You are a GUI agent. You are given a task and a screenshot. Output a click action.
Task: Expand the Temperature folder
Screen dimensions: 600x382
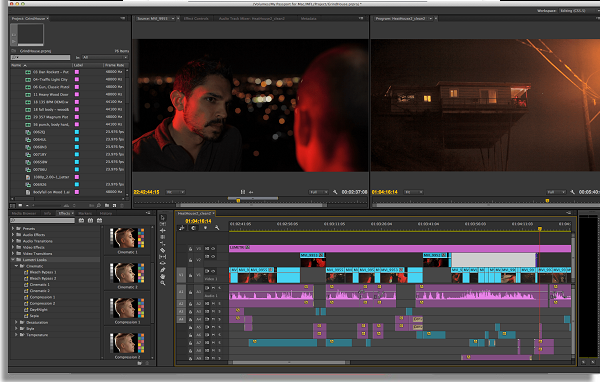(x=16, y=335)
